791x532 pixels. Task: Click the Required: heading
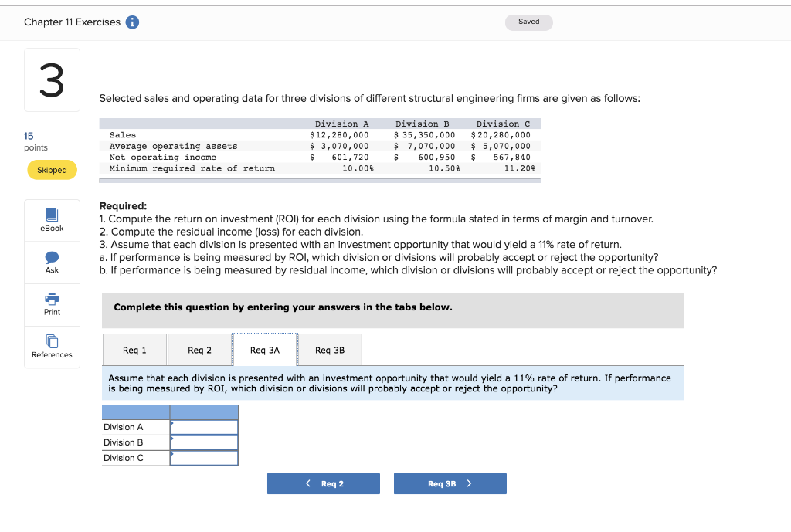tap(123, 205)
